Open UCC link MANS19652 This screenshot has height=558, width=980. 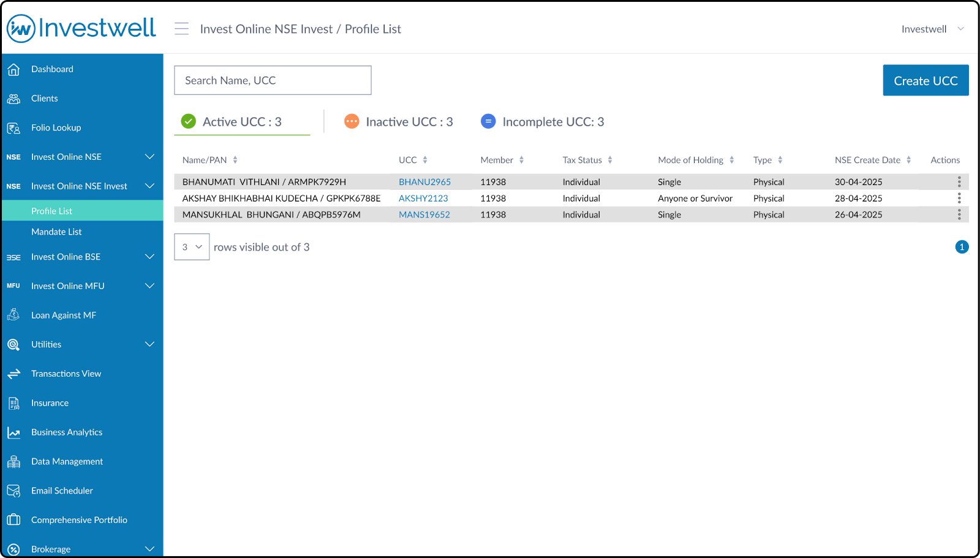coord(424,214)
